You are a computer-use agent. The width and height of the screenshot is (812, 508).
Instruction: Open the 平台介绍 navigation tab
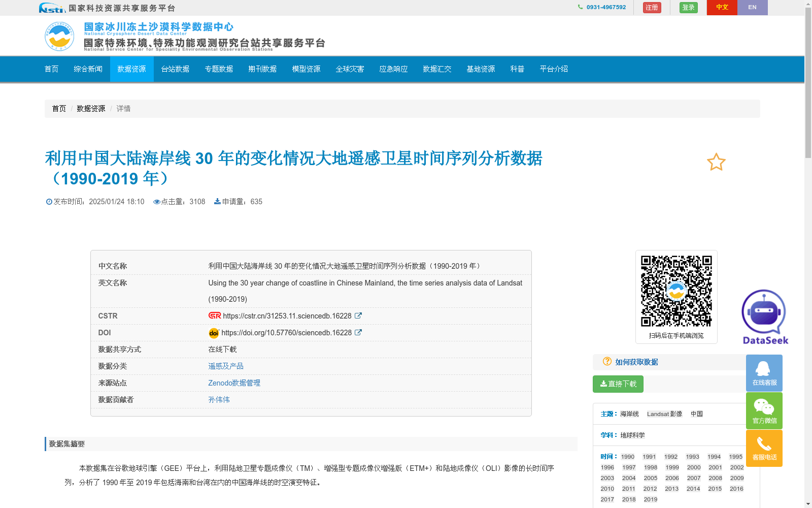pyautogui.click(x=554, y=69)
